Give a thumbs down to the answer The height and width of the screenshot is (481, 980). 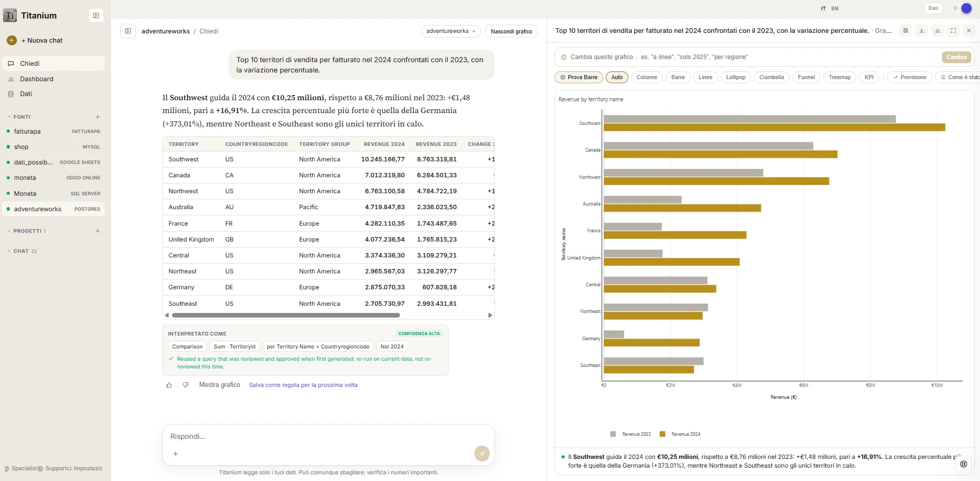click(185, 385)
